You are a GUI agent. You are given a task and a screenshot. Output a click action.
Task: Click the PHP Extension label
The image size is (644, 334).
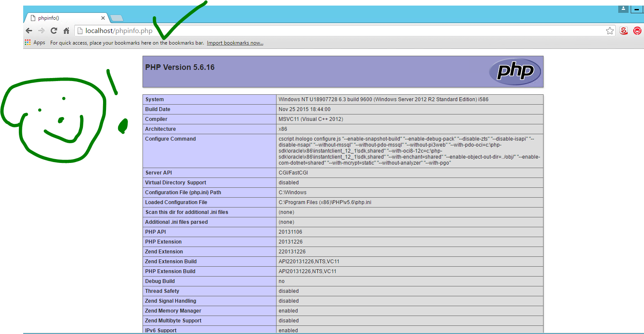[163, 242]
